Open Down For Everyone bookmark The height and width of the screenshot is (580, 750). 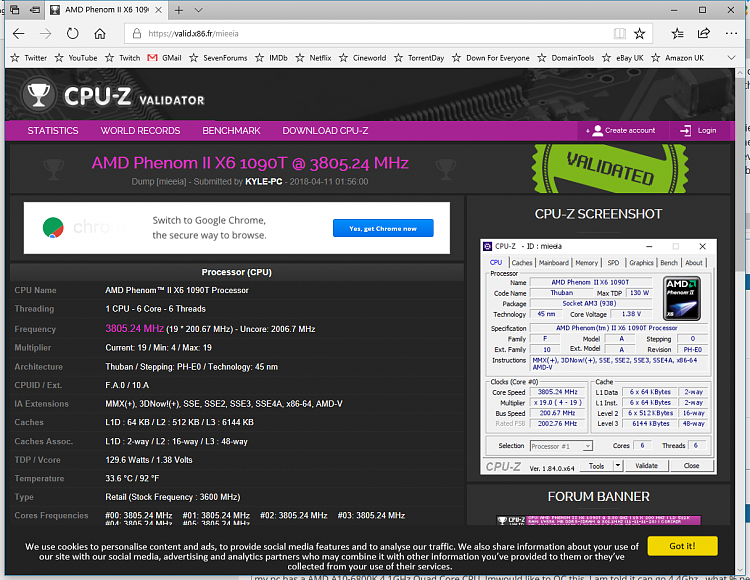pos(491,58)
